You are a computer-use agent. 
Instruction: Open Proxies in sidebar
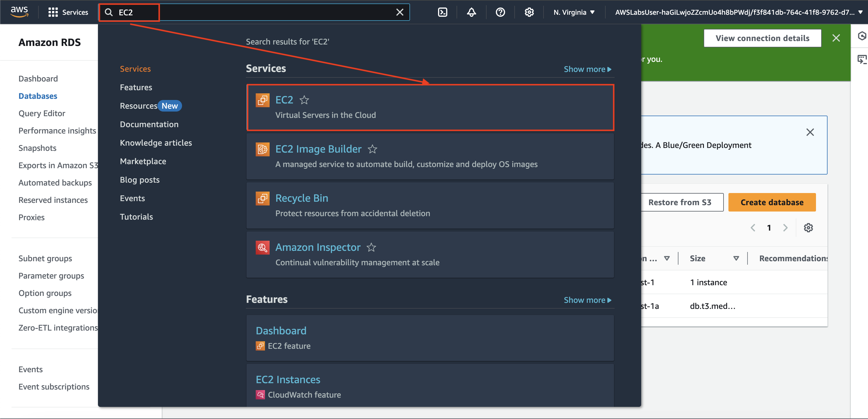pyautogui.click(x=31, y=217)
